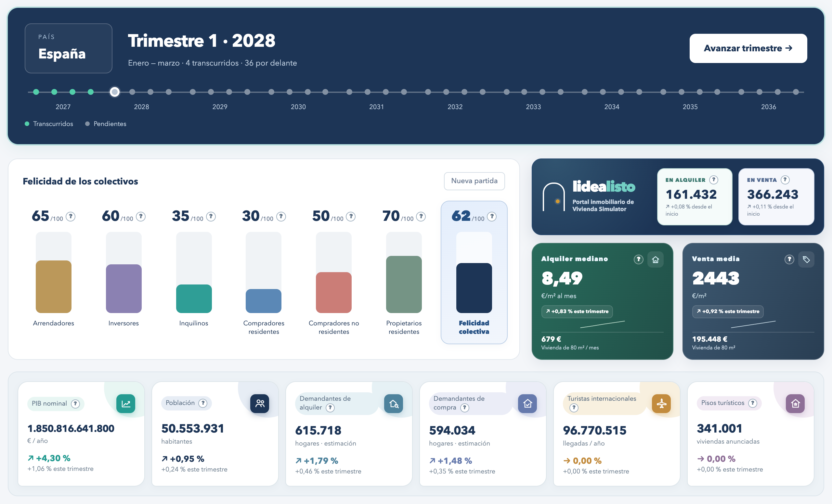The width and height of the screenshot is (832, 504).
Task: Click the Felicidad colectiva navy bar
Action: pyautogui.click(x=474, y=288)
